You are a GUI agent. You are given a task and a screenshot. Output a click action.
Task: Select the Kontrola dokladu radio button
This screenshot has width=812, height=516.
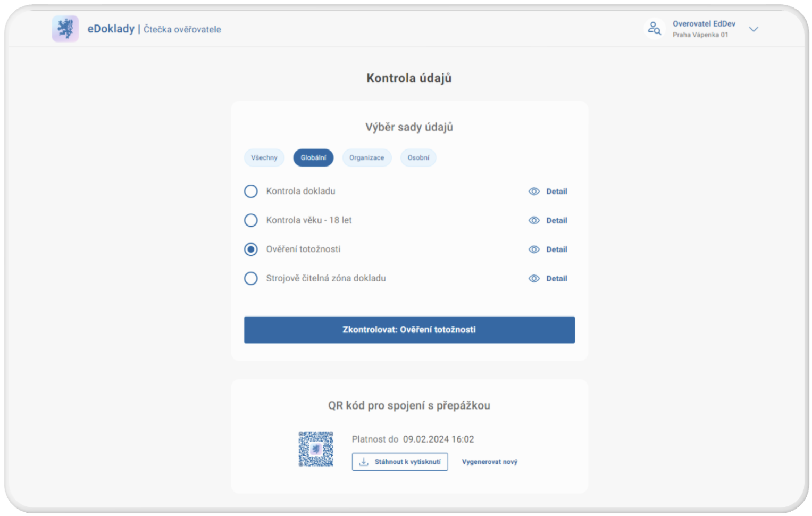(x=251, y=192)
